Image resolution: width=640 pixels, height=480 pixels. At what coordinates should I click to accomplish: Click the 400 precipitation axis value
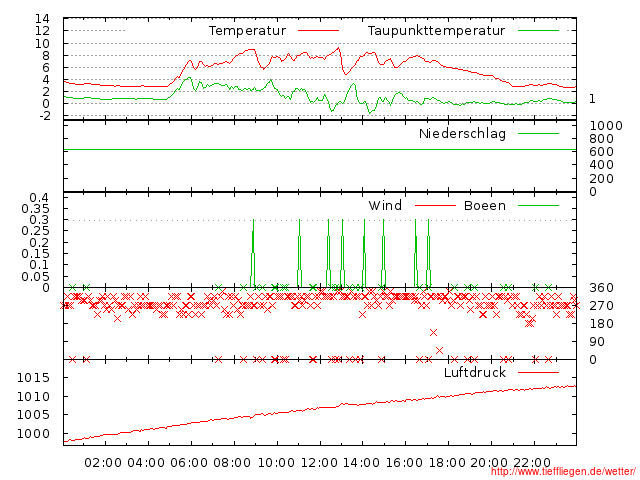coord(602,165)
